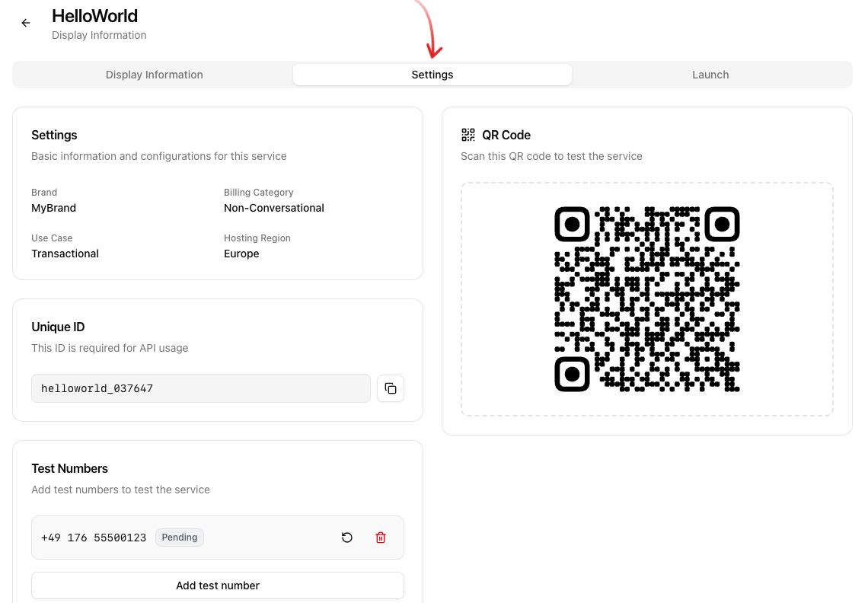Click 'This ID is required for API usage'
The width and height of the screenshot is (868, 603).
(x=110, y=348)
